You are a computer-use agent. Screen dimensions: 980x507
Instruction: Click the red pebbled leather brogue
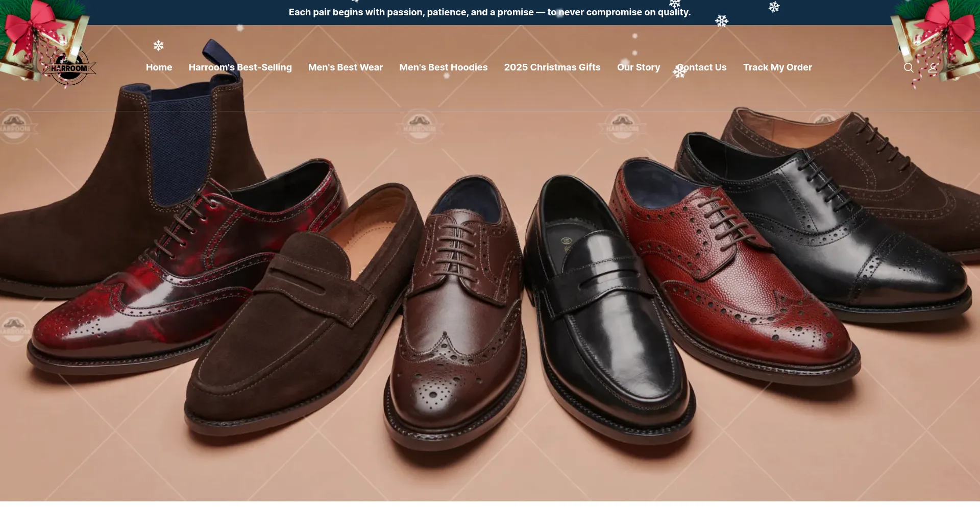point(740,286)
